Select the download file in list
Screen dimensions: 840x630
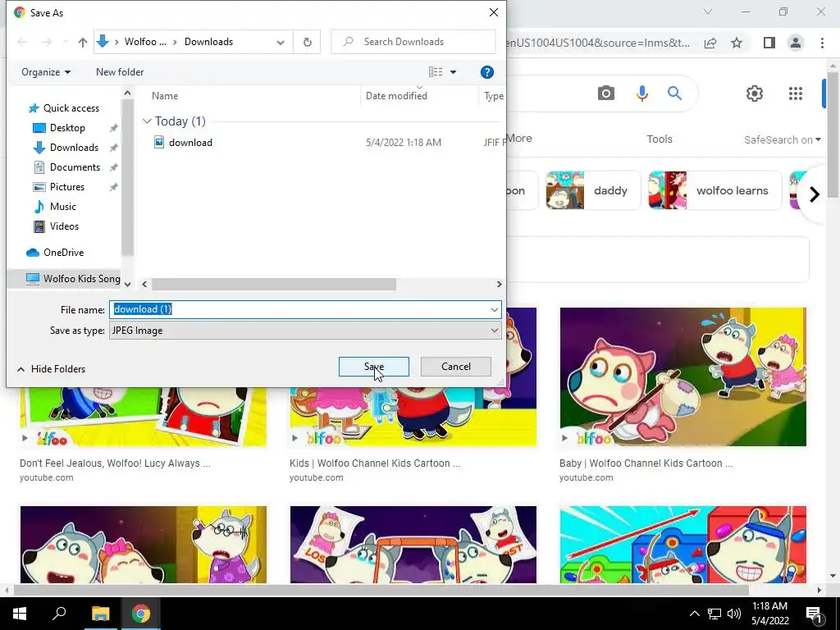[190, 143]
